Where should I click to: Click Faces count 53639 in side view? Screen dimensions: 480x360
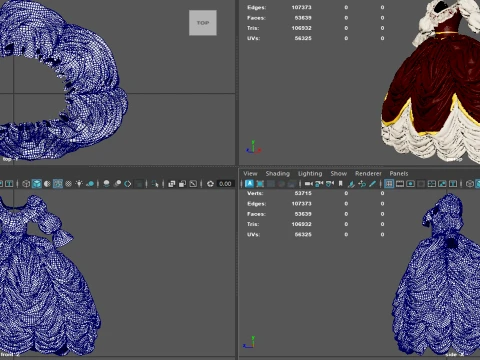303,214
